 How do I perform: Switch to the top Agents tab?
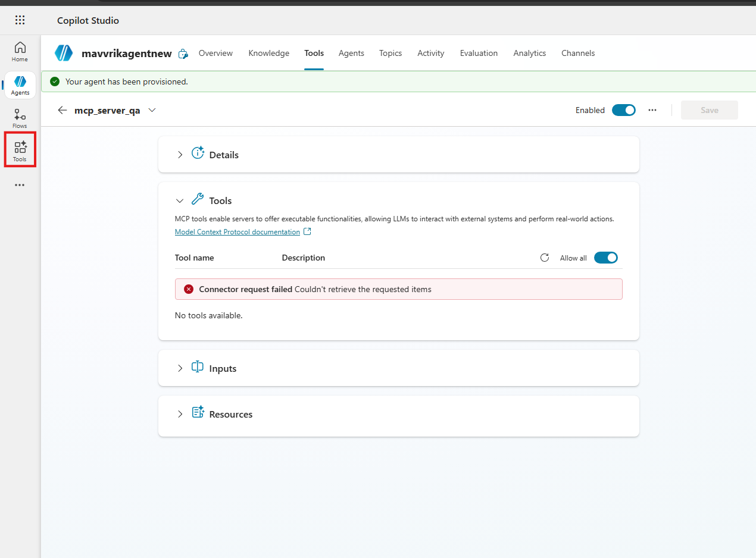(x=351, y=53)
